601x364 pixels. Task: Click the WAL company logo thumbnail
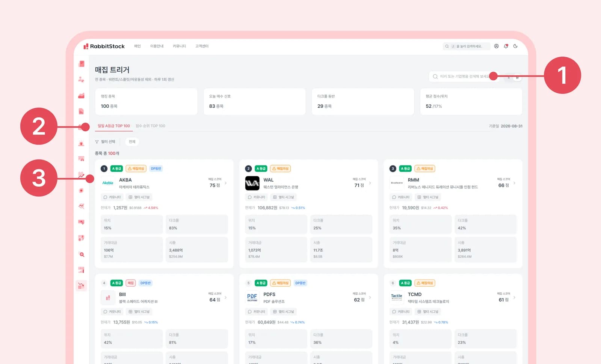pyautogui.click(x=252, y=183)
